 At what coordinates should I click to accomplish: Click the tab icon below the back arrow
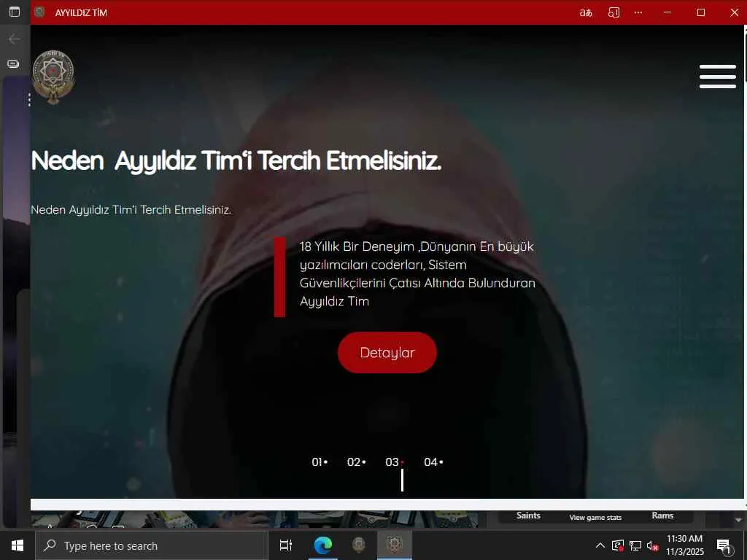(13, 64)
